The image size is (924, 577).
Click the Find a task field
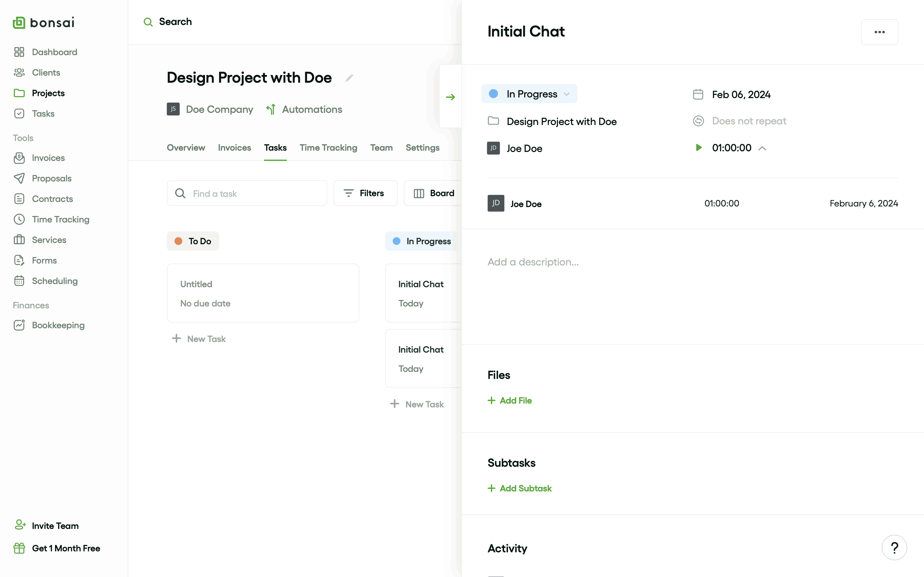pos(247,194)
